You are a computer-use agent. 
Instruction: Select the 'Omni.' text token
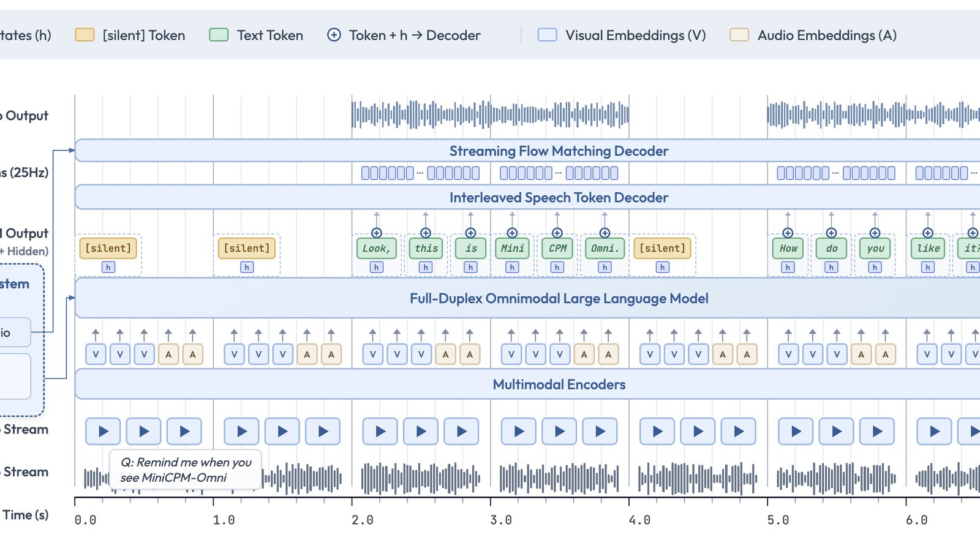click(605, 248)
